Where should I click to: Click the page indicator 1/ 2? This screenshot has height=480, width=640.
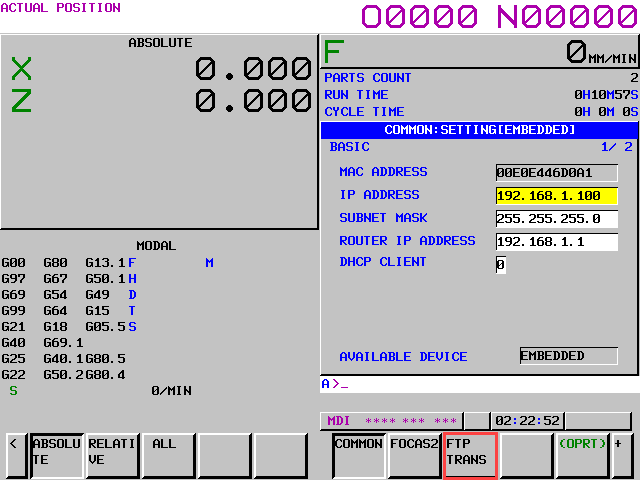click(617, 147)
